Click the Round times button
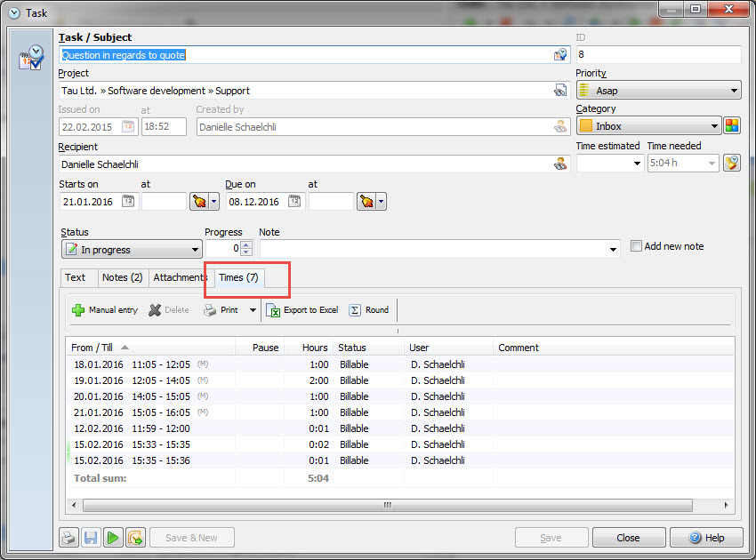The height and width of the screenshot is (560, 756). [369, 310]
